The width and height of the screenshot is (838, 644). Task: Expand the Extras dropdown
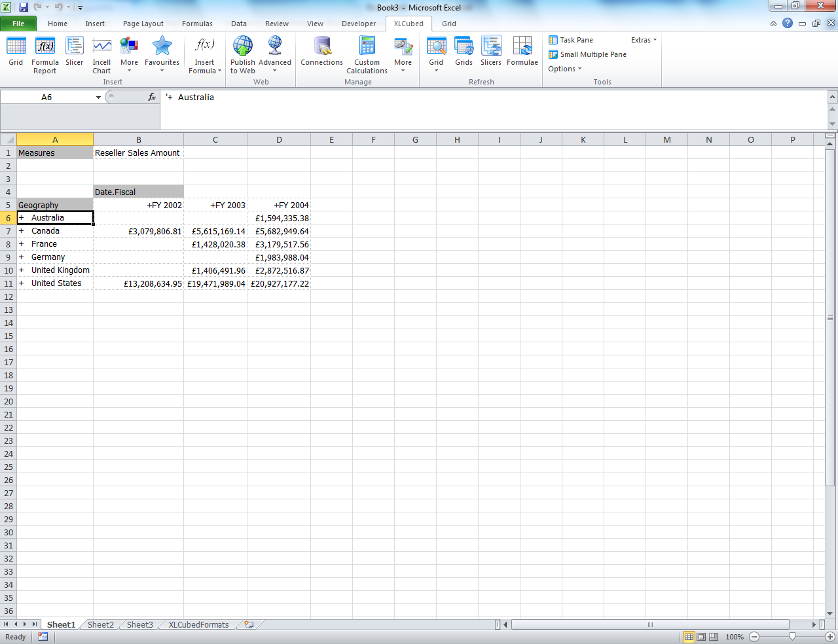[x=644, y=40]
